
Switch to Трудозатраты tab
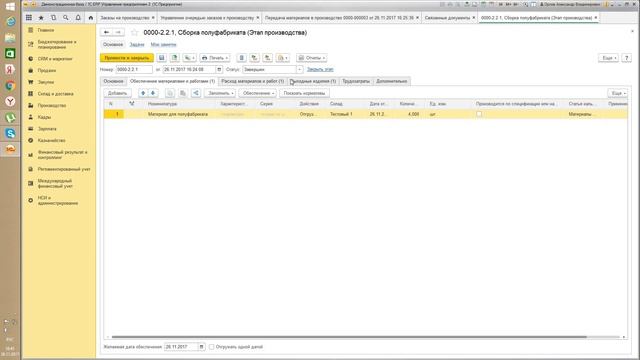click(356, 81)
